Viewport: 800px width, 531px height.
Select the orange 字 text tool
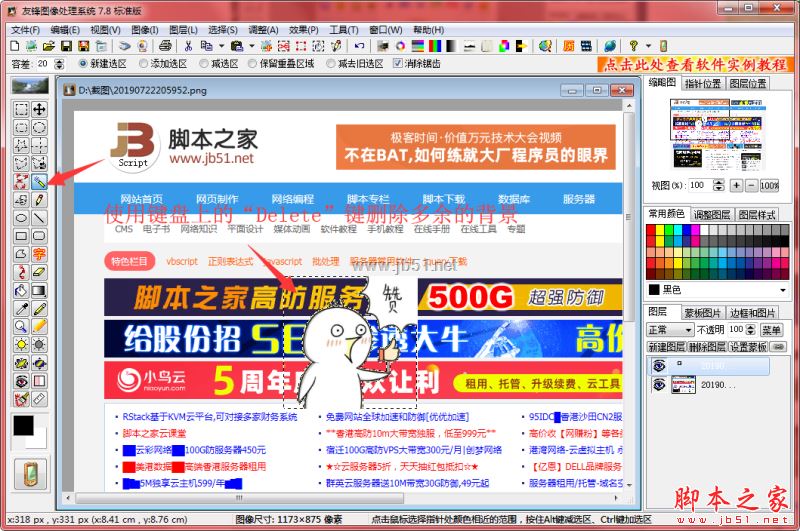click(x=39, y=254)
